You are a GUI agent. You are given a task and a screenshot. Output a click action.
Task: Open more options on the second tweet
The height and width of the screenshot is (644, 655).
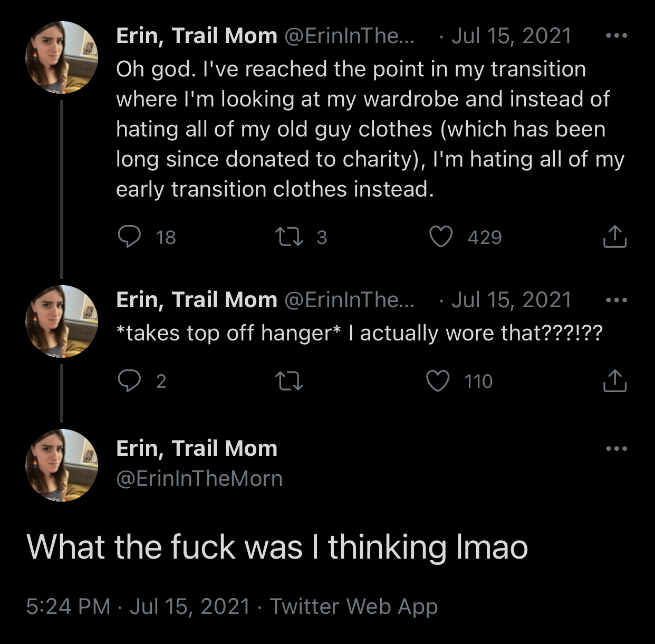tap(616, 300)
